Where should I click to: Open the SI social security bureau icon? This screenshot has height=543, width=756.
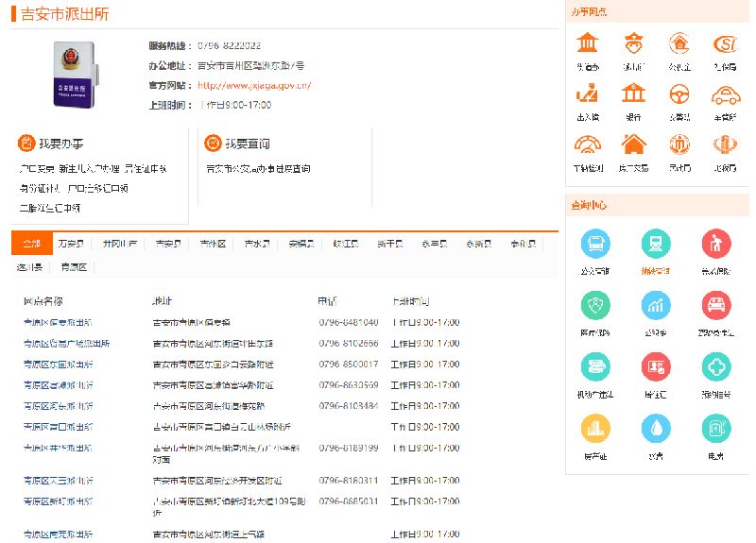click(725, 44)
